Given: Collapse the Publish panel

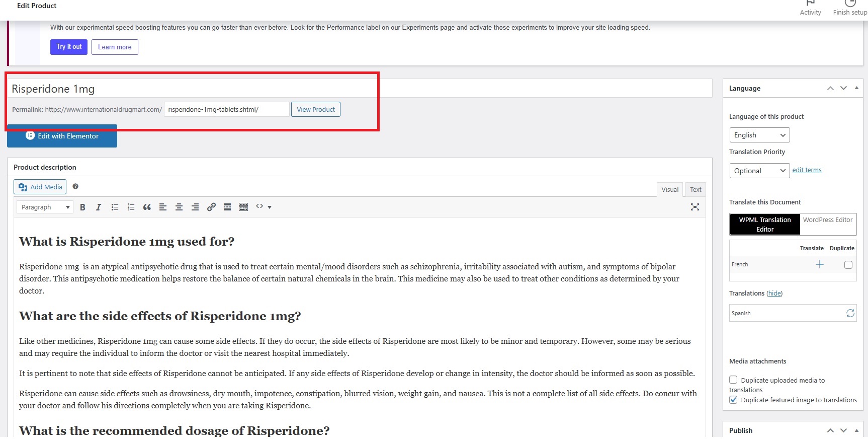Looking at the screenshot, I should [856, 430].
